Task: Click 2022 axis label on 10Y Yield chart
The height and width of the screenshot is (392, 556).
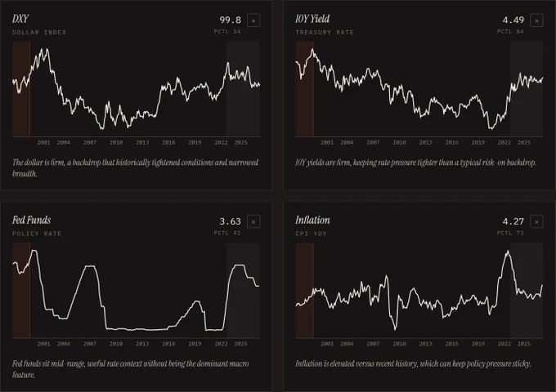Action: pos(504,142)
